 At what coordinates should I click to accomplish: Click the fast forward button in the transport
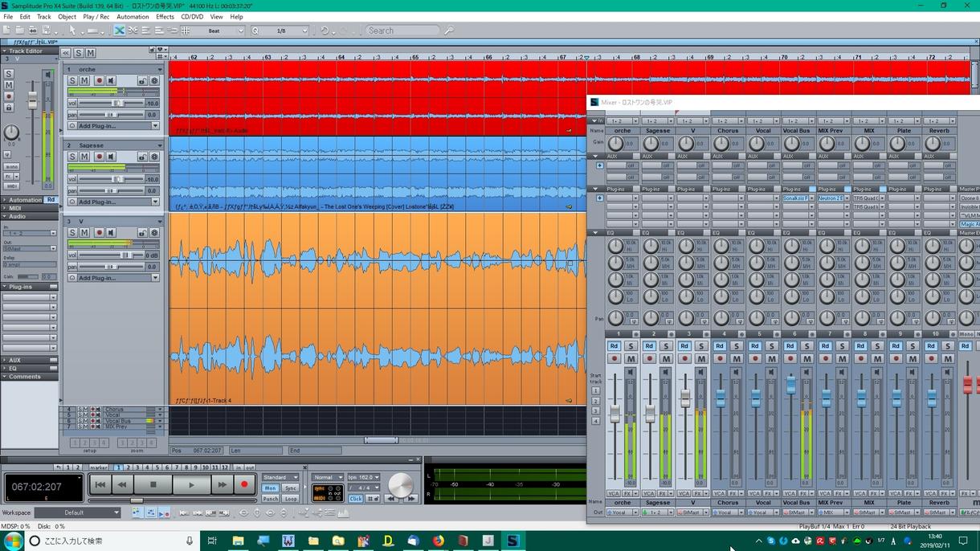[x=222, y=484]
